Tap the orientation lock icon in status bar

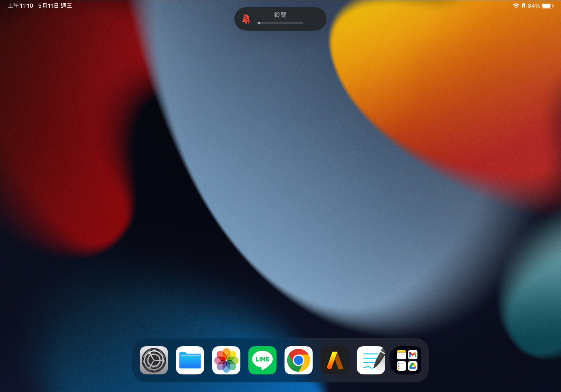pos(523,6)
